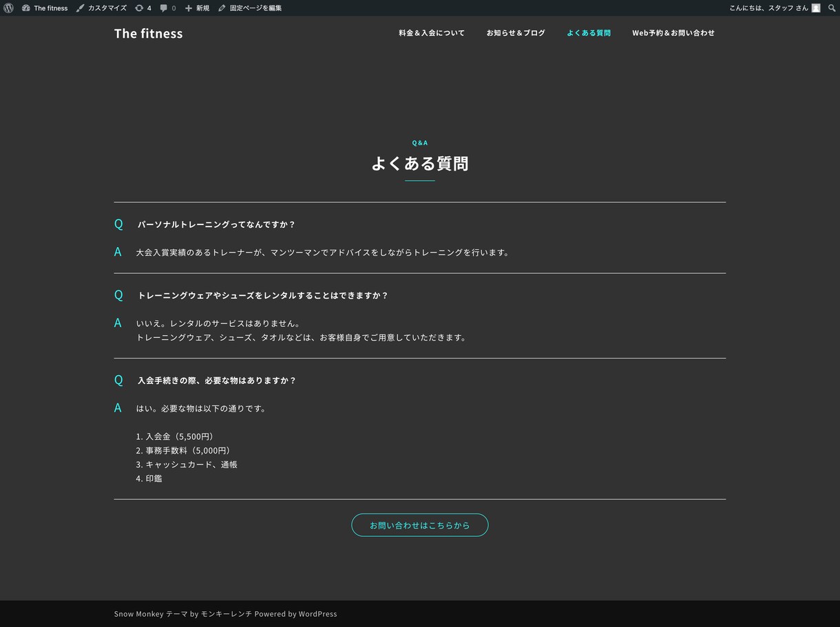Screen dimensions: 840x627
Task: Click the answer starting with 大会入賞実績のあるトレーナー
Action: (323, 253)
